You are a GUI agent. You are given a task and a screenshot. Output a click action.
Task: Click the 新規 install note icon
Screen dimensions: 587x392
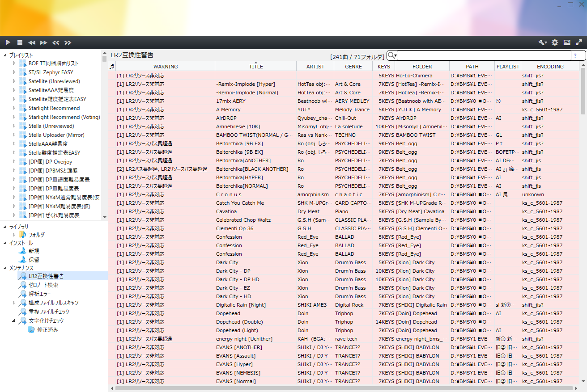tap(22, 251)
